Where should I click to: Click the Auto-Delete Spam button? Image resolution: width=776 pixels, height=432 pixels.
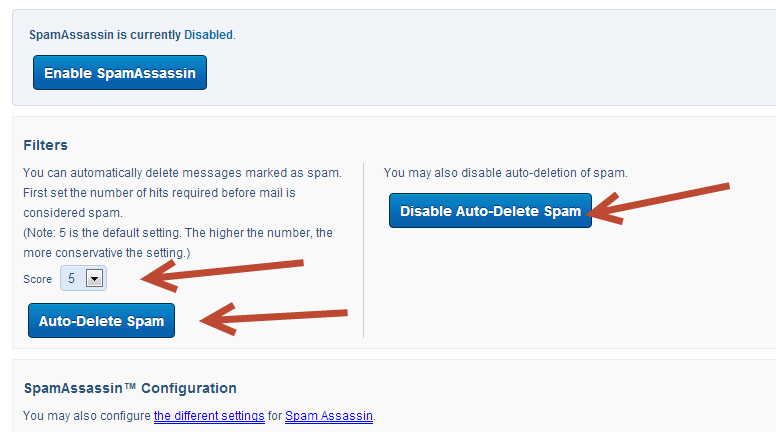pyautogui.click(x=101, y=321)
